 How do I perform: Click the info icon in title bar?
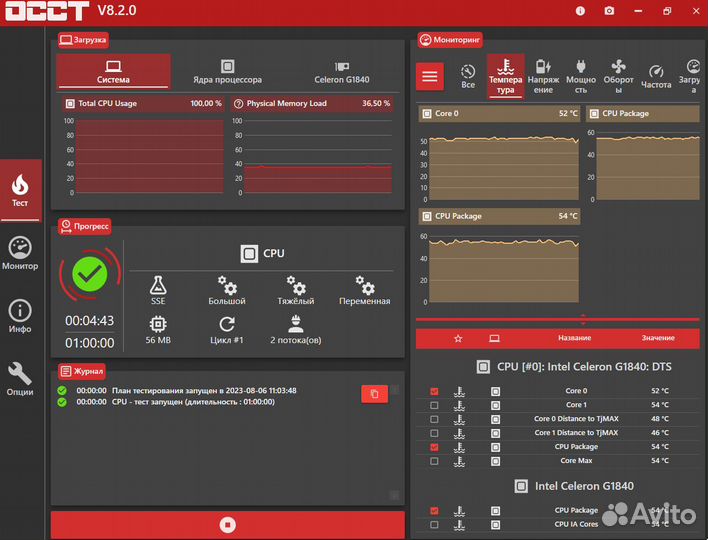pos(580,11)
